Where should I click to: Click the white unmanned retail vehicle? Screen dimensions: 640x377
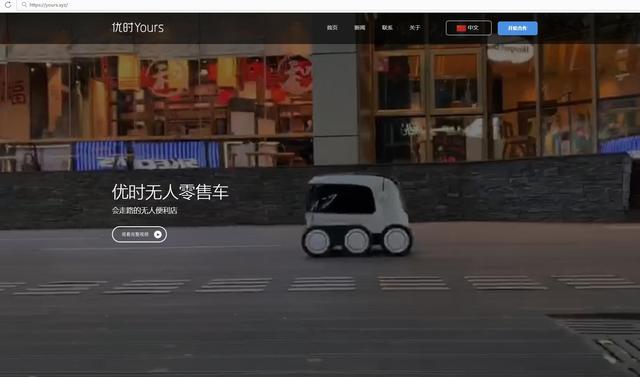357,215
